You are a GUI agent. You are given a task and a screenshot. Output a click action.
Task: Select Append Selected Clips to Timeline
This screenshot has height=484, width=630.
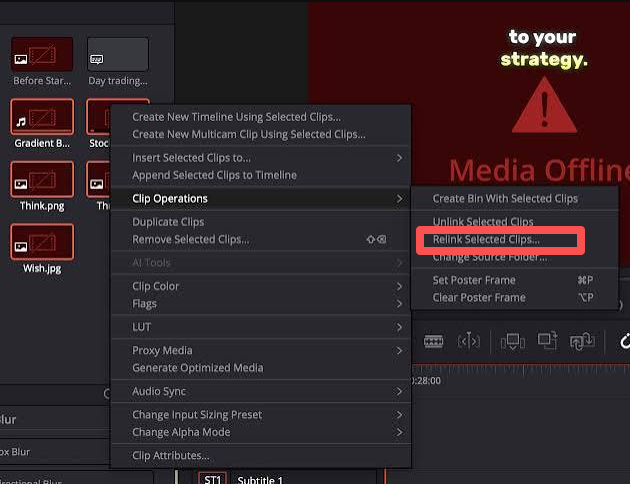coord(260,175)
